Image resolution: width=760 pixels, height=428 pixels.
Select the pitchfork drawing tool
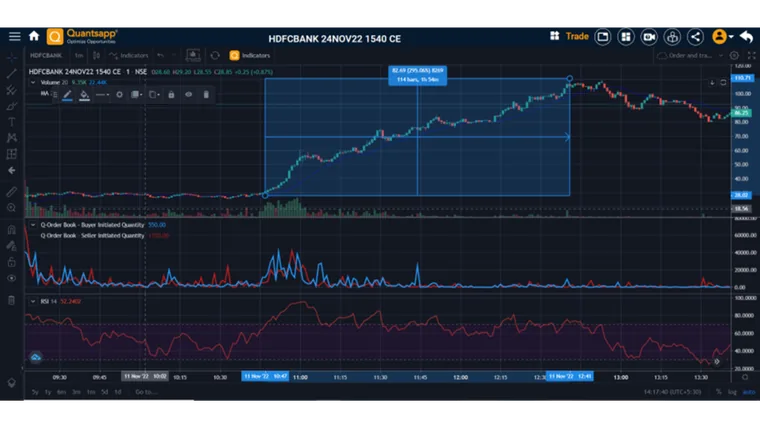click(12, 90)
